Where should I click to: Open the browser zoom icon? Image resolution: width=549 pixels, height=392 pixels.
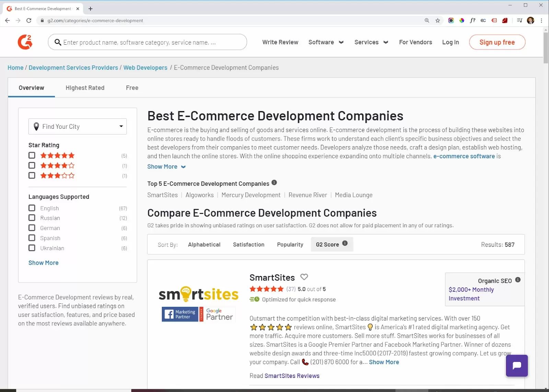427,21
